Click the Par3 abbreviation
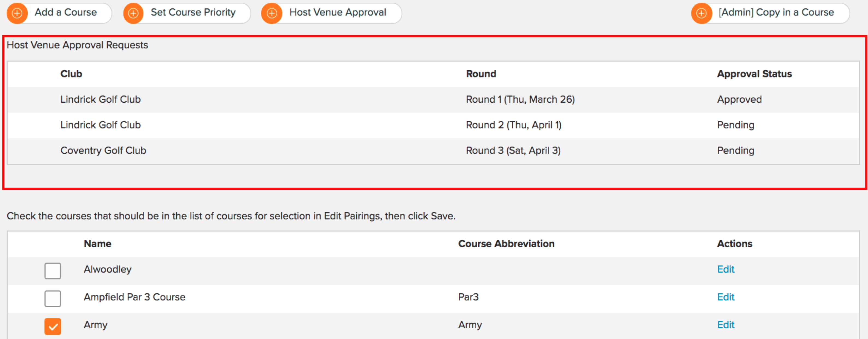868x339 pixels. 468,297
